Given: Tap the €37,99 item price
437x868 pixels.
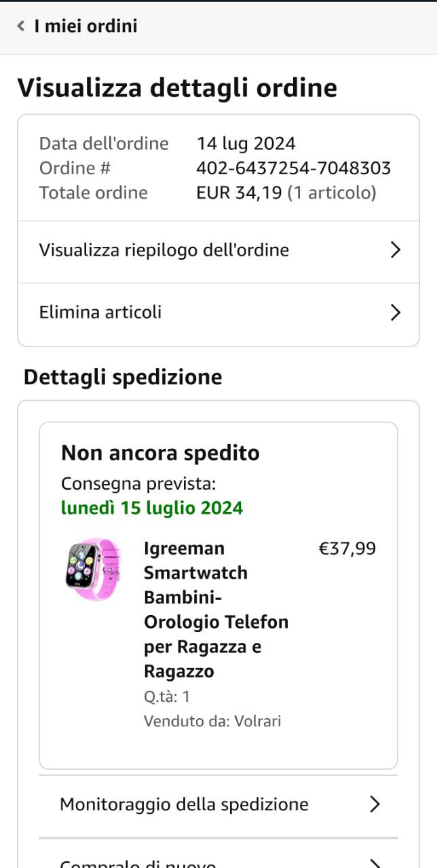Looking at the screenshot, I should (347, 549).
